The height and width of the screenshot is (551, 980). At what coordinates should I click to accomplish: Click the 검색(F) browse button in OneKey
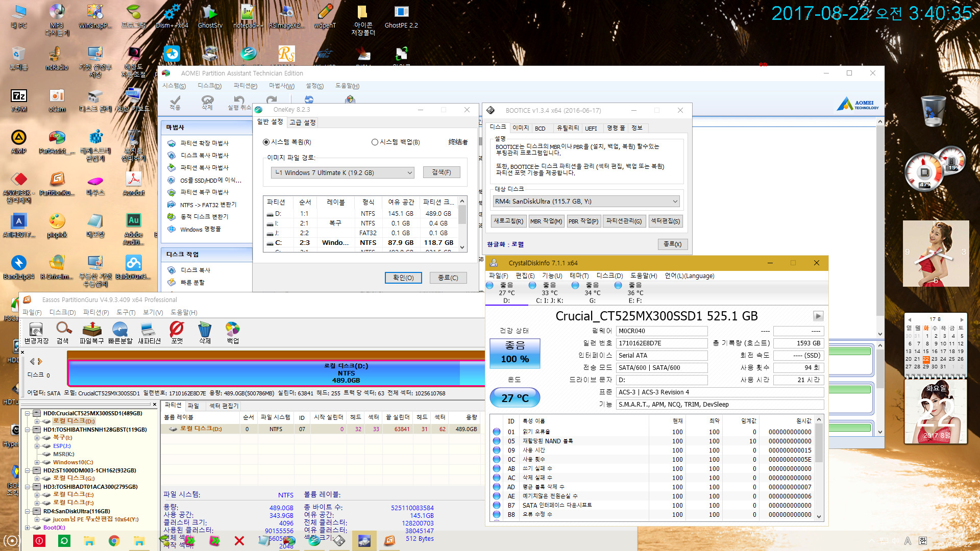[442, 172]
